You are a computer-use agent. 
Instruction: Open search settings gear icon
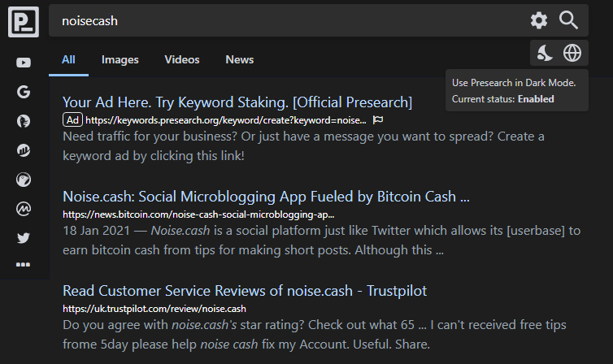(539, 20)
